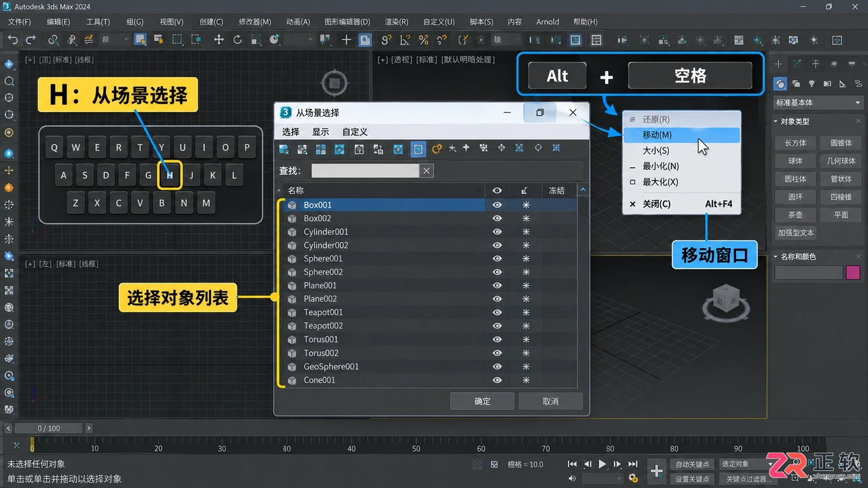
Task: Click the sort arrow beside 冻结 column
Action: [583, 190]
